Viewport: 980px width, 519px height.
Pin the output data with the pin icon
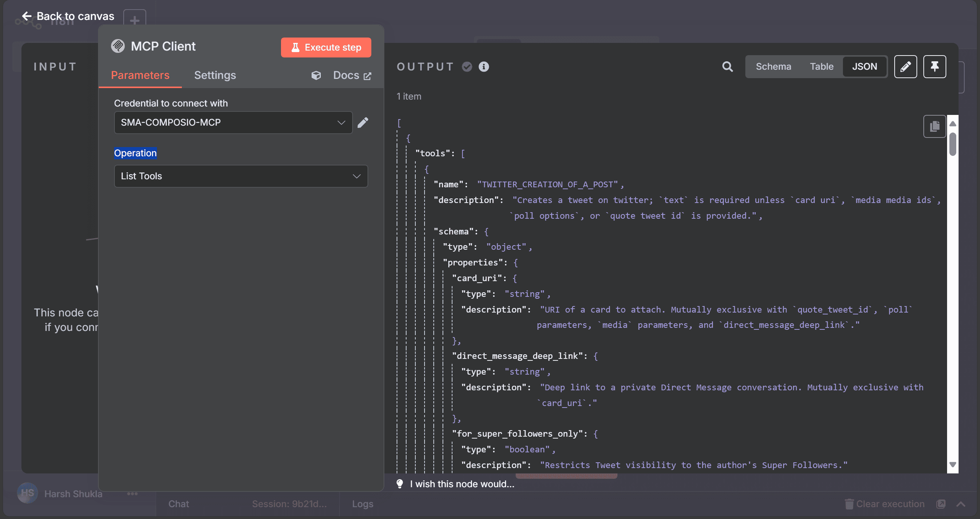tap(934, 67)
